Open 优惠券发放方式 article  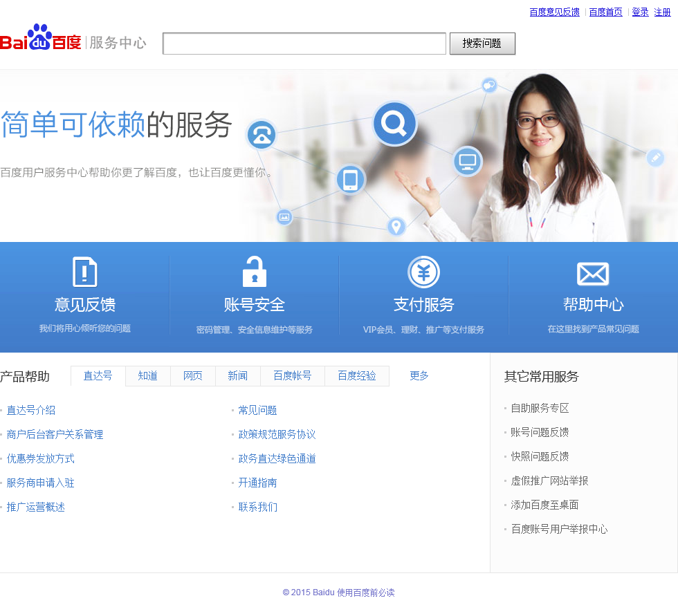(x=41, y=459)
